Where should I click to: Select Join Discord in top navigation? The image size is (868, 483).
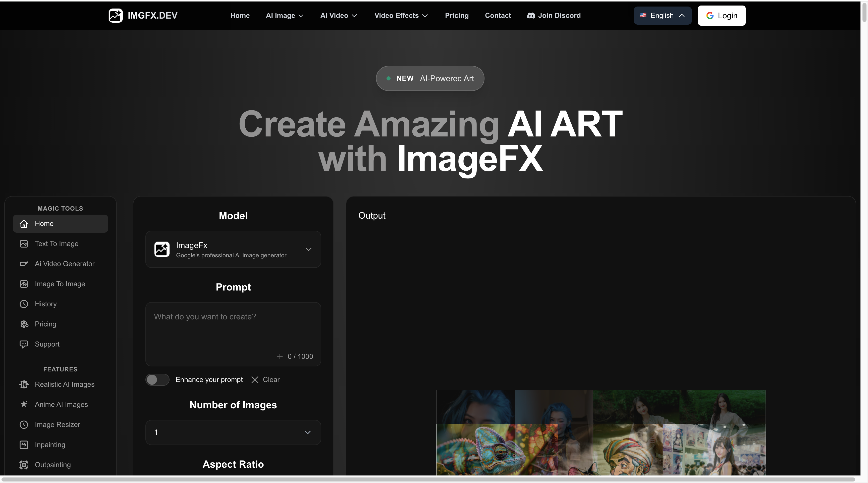(554, 16)
